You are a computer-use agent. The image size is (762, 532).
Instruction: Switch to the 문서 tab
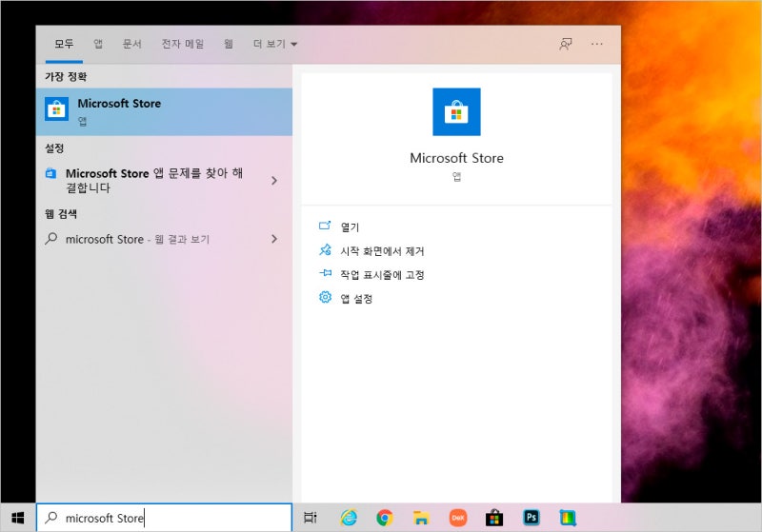pyautogui.click(x=131, y=44)
